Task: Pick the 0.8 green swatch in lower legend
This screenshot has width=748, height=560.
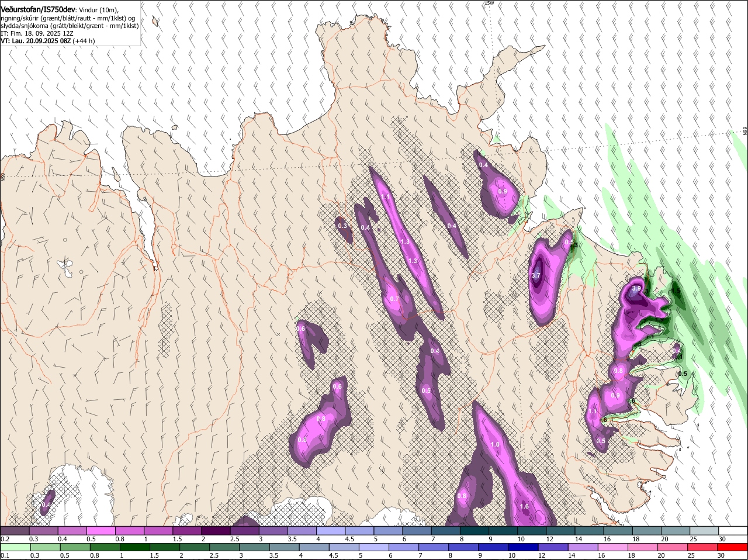Action: coord(105,547)
